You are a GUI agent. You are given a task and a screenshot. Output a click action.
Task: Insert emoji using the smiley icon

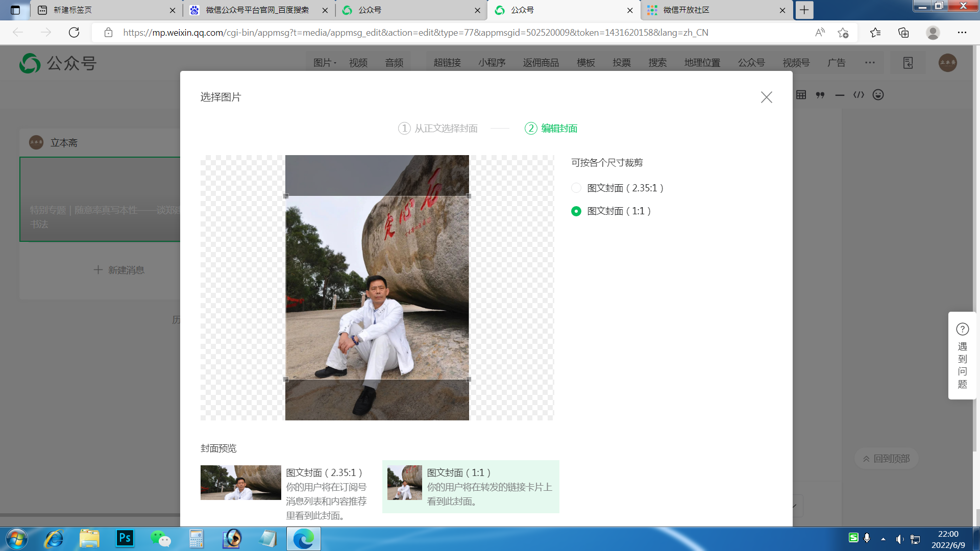tap(878, 95)
